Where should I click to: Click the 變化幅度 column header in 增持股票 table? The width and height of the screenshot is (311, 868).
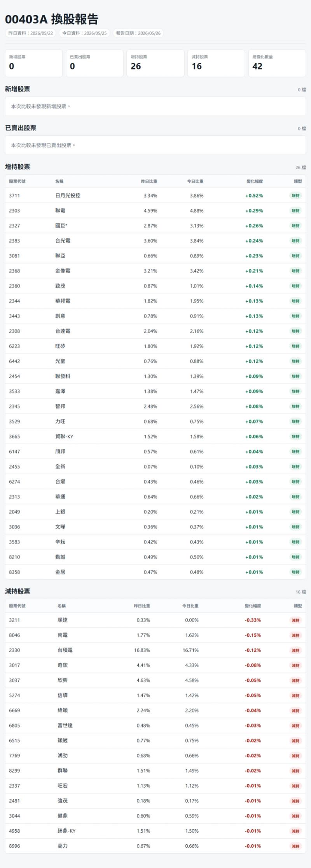[255, 181]
